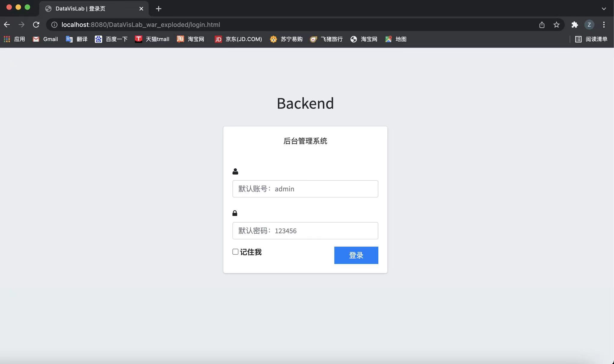Viewport: 614px width, 364px height.
Task: Open the 天猫tmall bookmark
Action: pos(152,39)
